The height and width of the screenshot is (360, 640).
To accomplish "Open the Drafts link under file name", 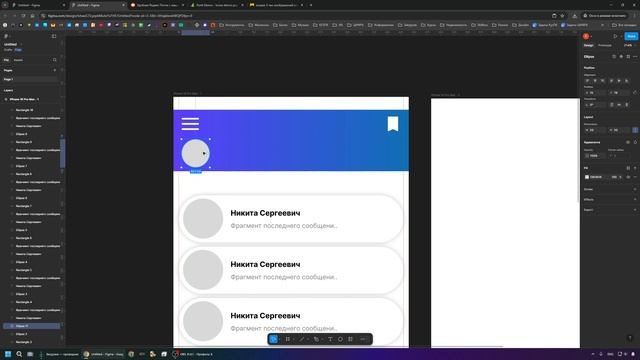I will coord(8,50).
